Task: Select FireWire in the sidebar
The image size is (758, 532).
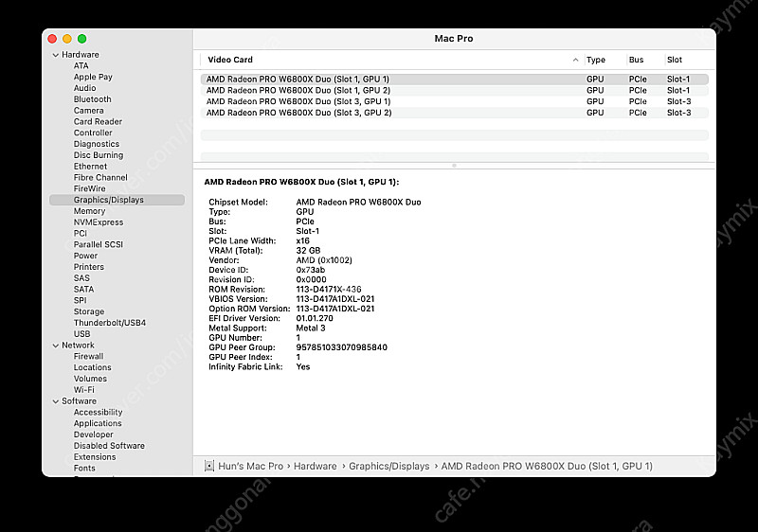Action: 89,188
